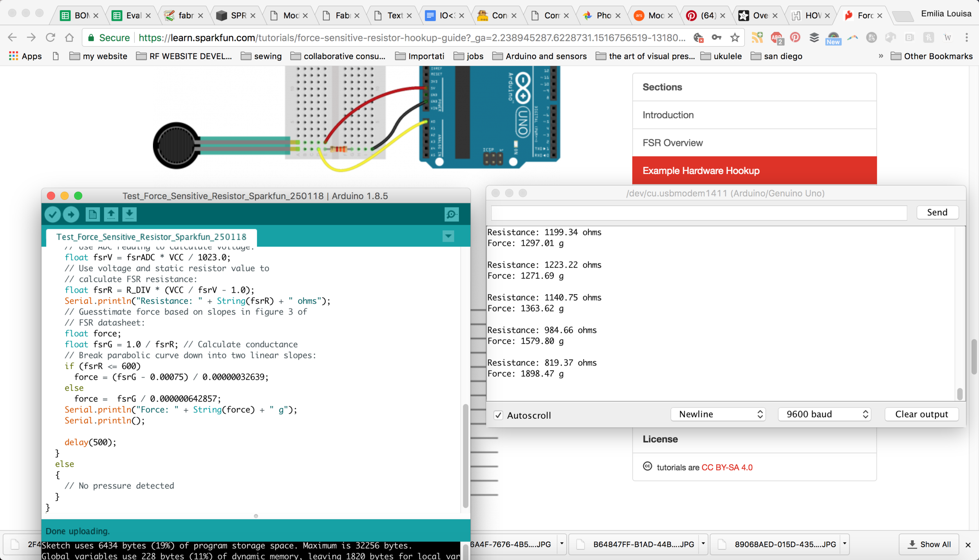Click the W extension icon
The image size is (979, 560).
[947, 38]
